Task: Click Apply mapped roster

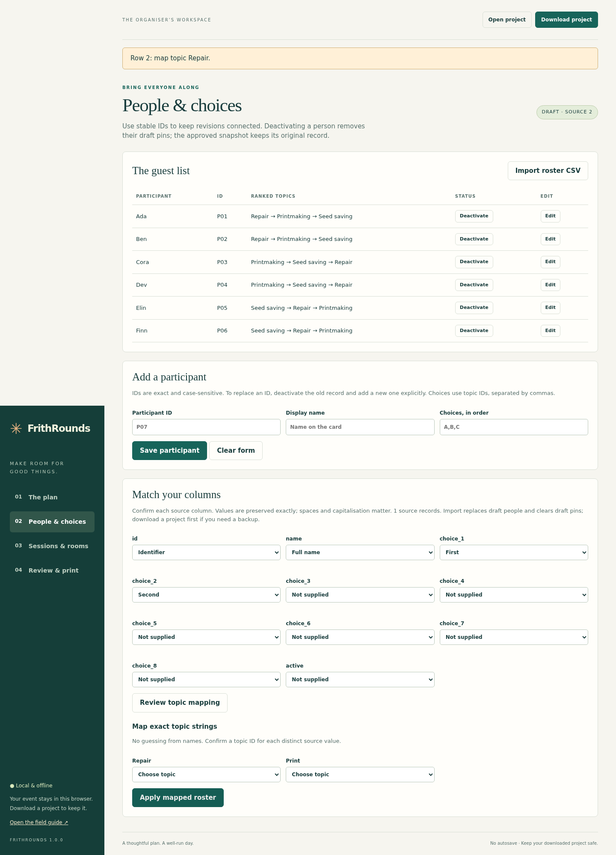Action: (x=178, y=798)
